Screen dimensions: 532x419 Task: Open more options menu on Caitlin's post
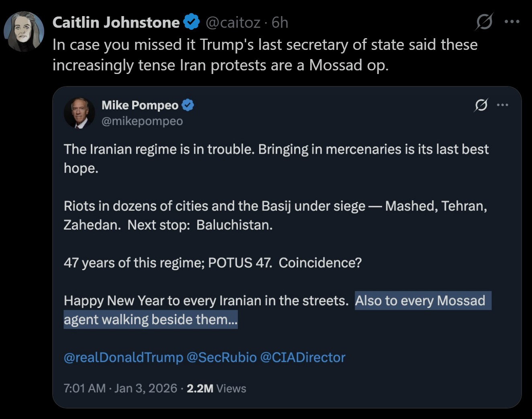point(512,22)
